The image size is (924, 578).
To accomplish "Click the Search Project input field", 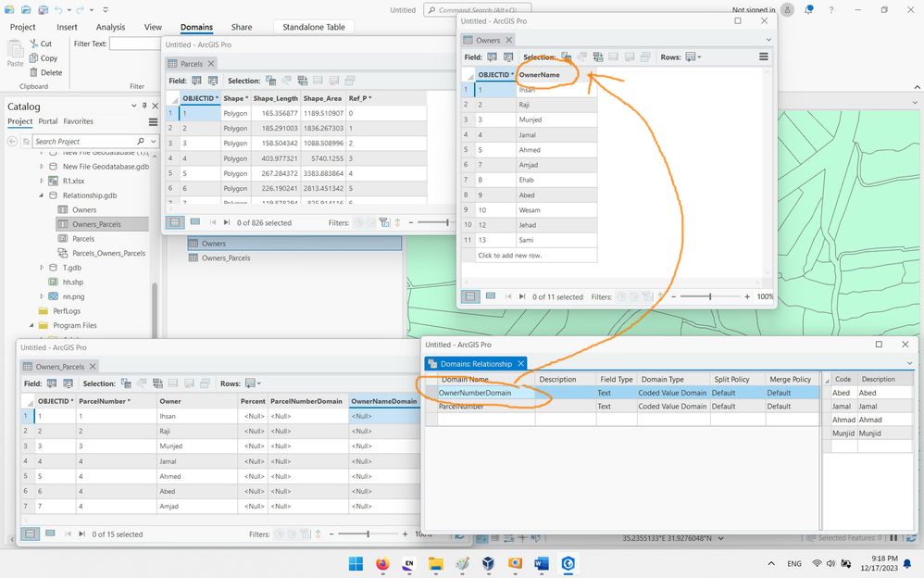I will coord(84,142).
